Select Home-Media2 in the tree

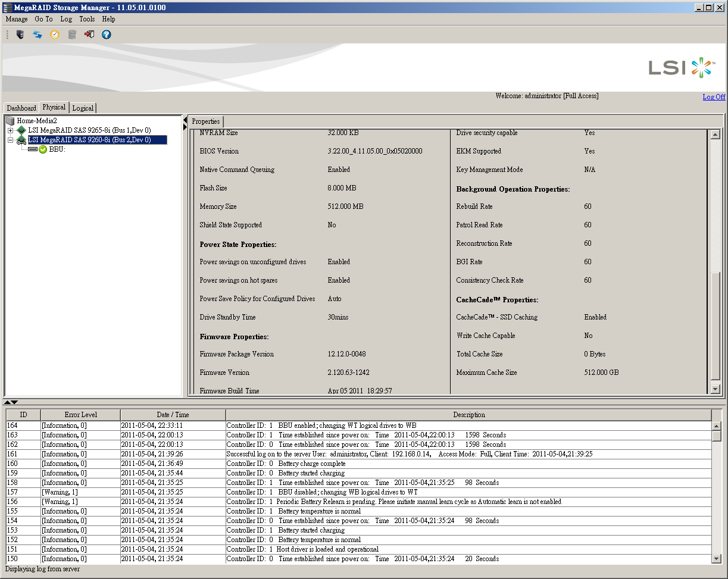[36, 121]
